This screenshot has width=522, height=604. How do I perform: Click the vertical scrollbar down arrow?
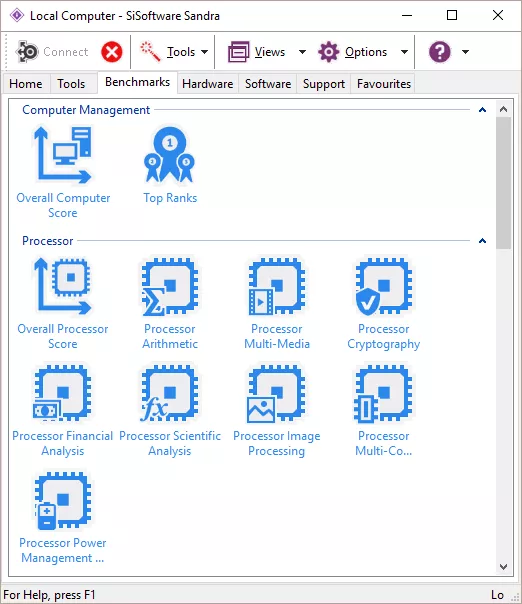tap(503, 567)
